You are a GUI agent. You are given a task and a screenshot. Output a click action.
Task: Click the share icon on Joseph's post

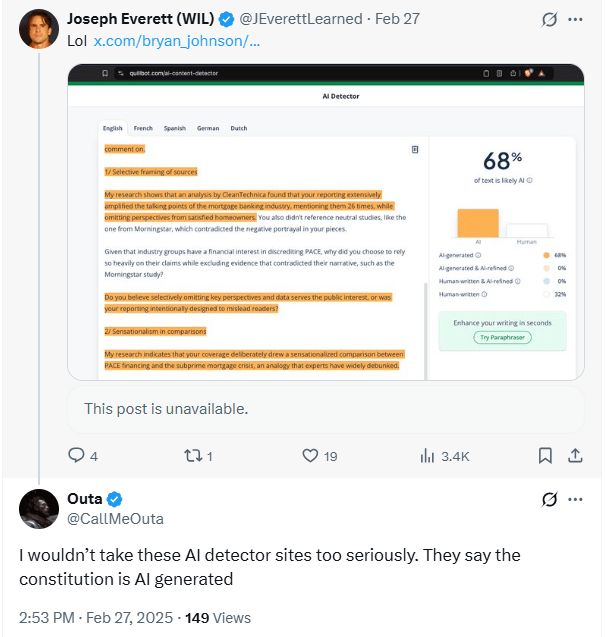[575, 455]
